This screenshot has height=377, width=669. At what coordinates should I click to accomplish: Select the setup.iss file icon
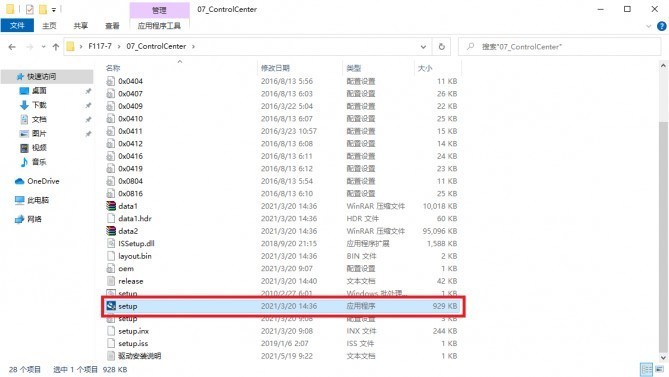[x=111, y=343]
